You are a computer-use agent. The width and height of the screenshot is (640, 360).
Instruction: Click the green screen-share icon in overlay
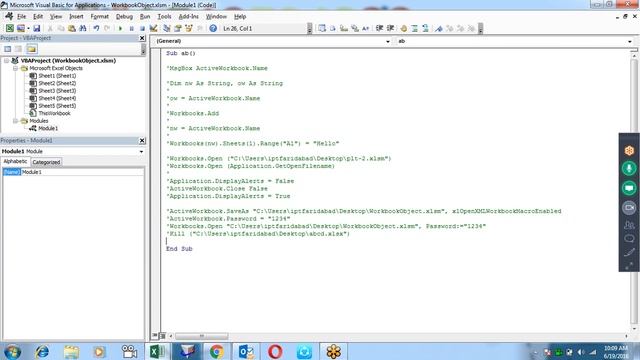pos(629,188)
